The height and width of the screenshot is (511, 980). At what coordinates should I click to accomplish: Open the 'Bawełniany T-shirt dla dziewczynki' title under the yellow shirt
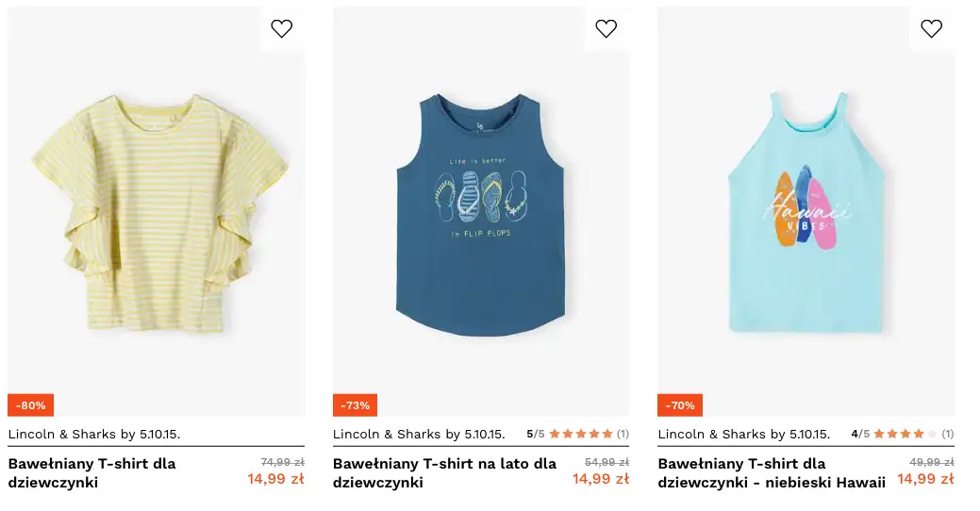(91, 473)
